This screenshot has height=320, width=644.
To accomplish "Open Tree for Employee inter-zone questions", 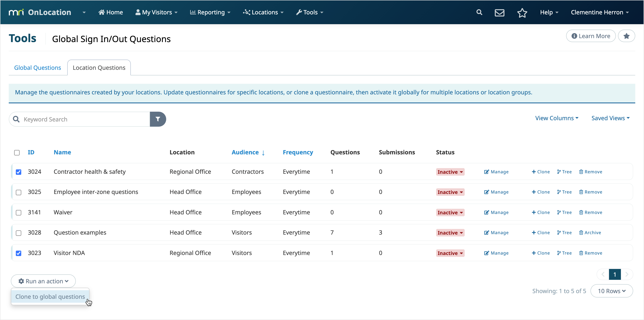I will (x=564, y=192).
